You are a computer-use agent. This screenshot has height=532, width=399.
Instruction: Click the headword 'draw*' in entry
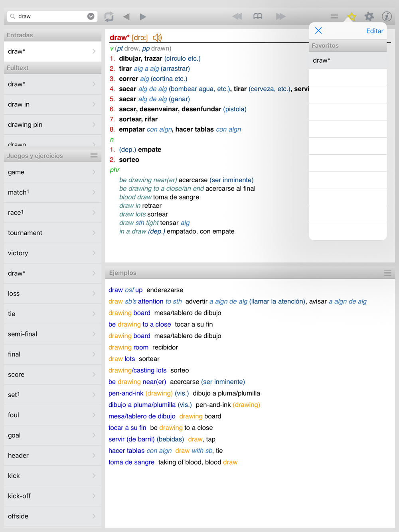119,37
